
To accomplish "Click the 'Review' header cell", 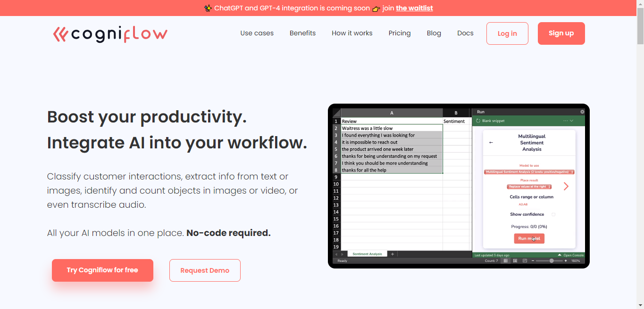I will click(x=392, y=121).
